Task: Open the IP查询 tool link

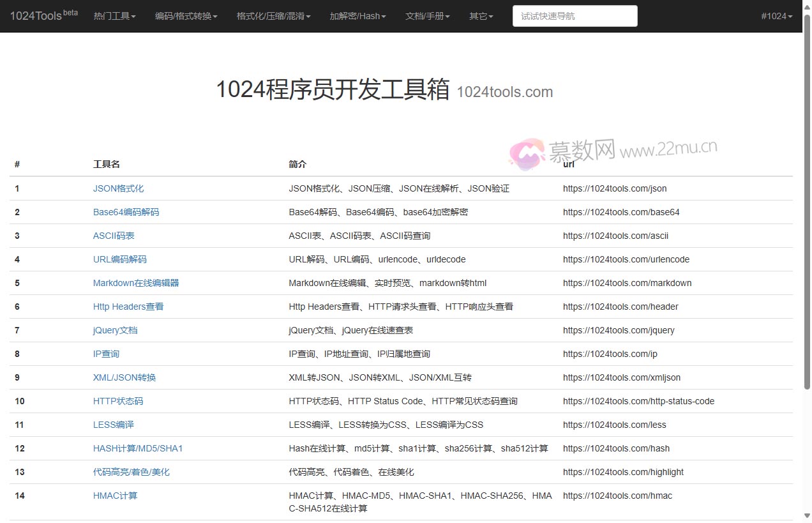Action: click(x=106, y=354)
